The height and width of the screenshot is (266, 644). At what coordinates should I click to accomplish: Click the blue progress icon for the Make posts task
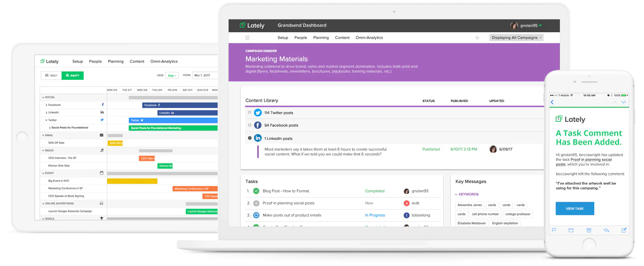tap(256, 215)
